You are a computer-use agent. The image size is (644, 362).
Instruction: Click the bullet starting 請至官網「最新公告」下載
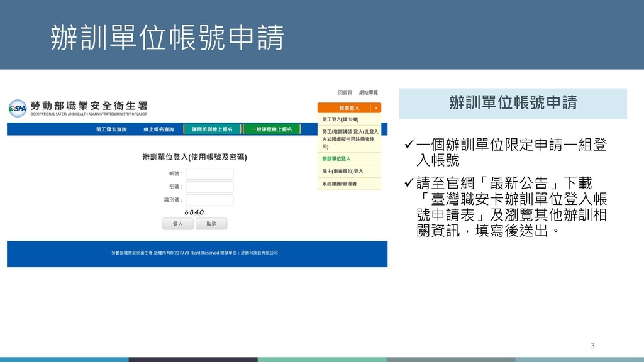click(506, 206)
